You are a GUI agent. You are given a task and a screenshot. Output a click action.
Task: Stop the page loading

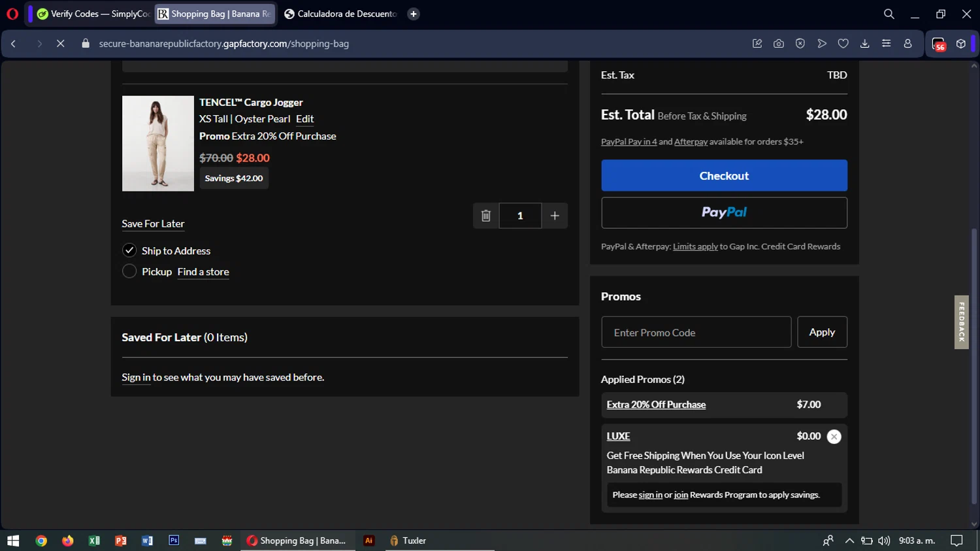point(60,44)
